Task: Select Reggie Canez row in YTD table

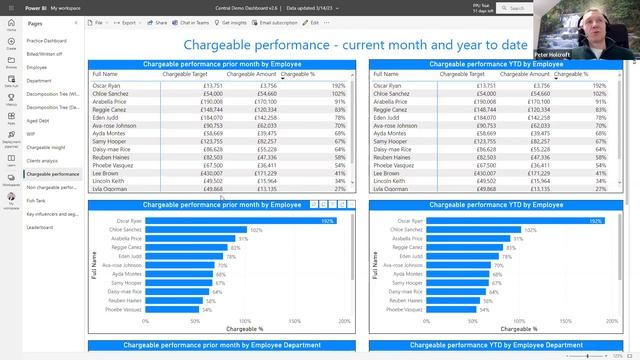Action: pyautogui.click(x=490, y=110)
